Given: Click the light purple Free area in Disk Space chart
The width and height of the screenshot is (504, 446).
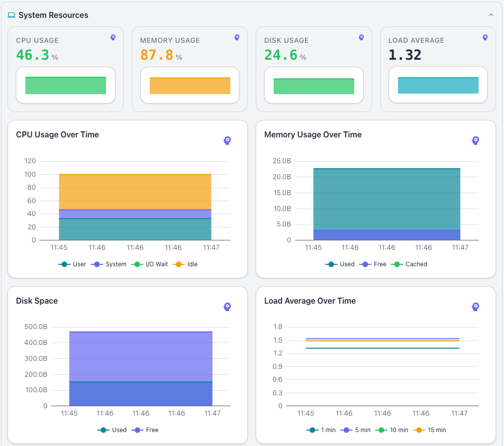Looking at the screenshot, I should tap(141, 356).
